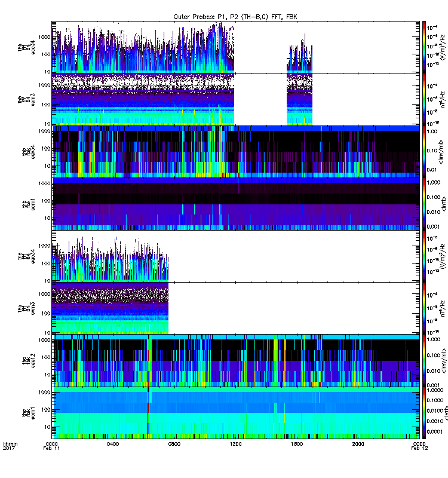Viewport: 448px width, 478px height.
Task: Click the "thb fbk scm1" y-axis label
Action: pyautogui.click(x=28, y=204)
